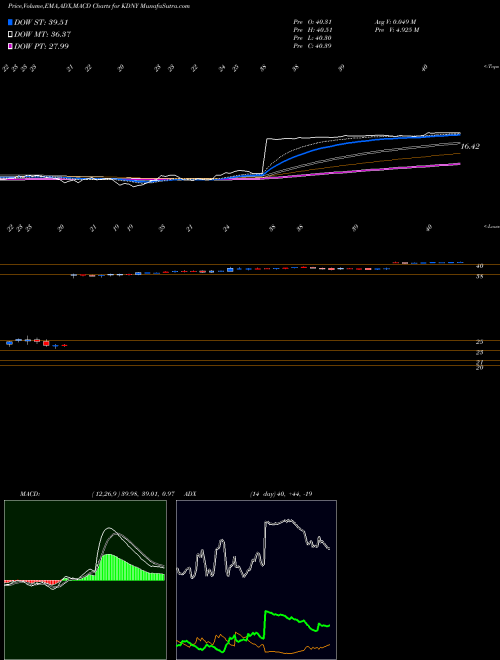Click the MACD panel title

tap(29, 494)
